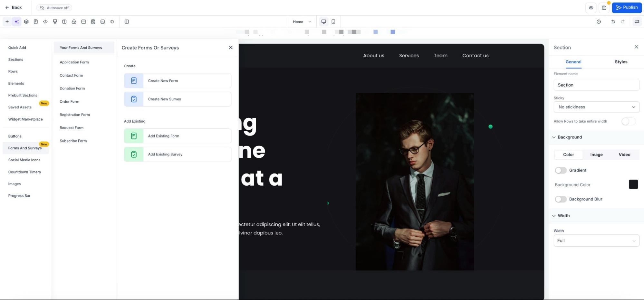Open the Sticky 'No stickiness' dropdown
Screen dimensions: 644x300
click(596, 107)
